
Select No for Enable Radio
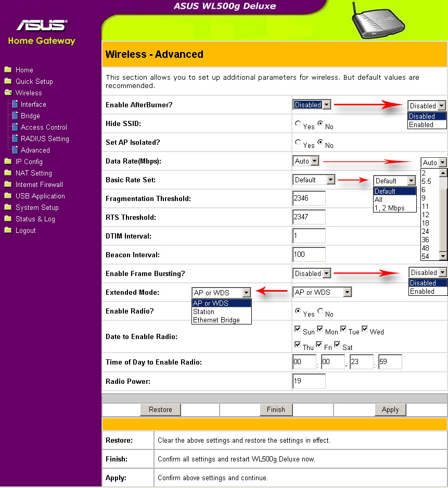[320, 311]
